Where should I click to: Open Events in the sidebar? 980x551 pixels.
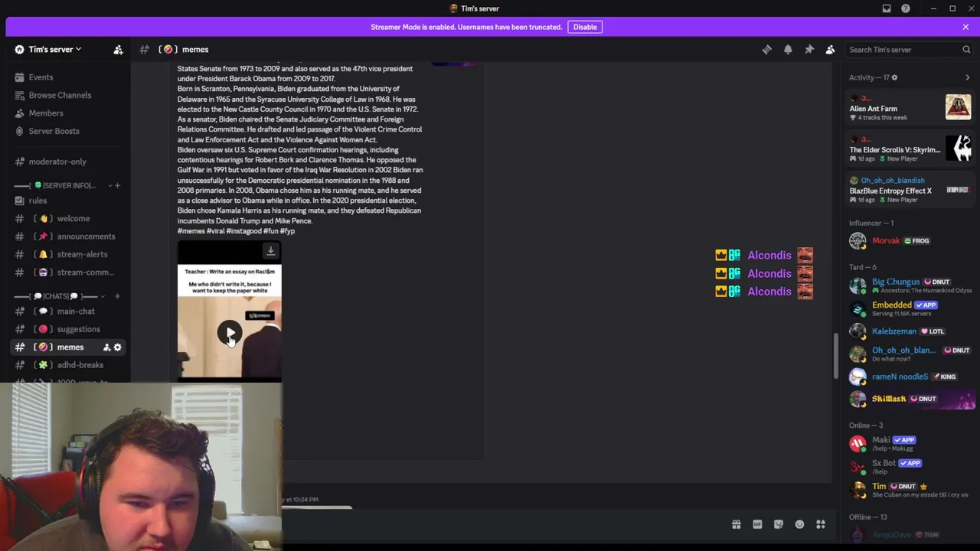point(41,77)
